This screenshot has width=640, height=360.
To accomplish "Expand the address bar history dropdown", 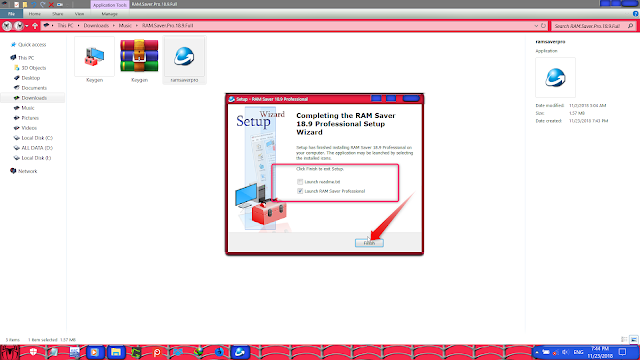I will [536, 26].
